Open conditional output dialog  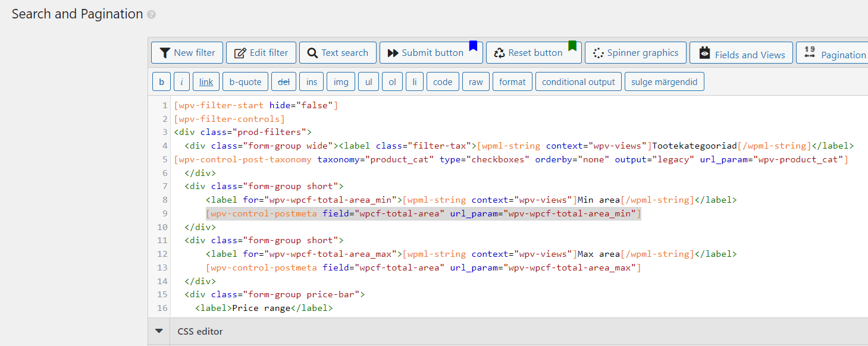click(x=578, y=82)
